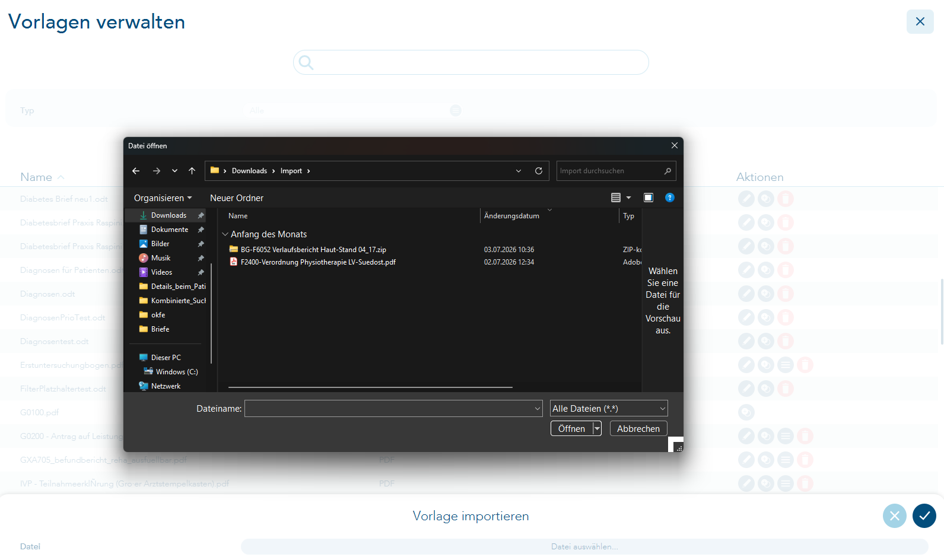Click Downloads in the breadcrumb path
This screenshot has width=944, height=560.
pos(249,171)
